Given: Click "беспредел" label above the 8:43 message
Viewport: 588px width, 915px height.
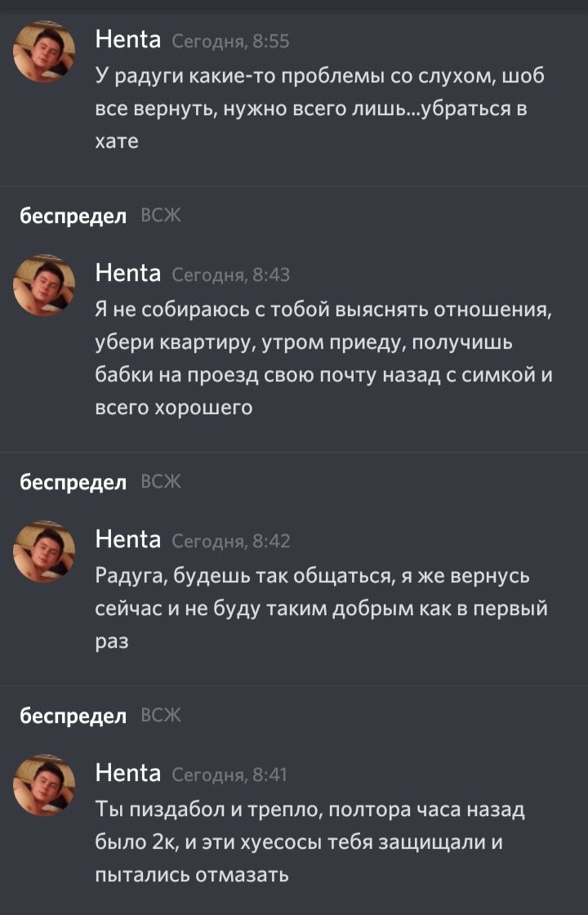Looking at the screenshot, I should click(73, 216).
